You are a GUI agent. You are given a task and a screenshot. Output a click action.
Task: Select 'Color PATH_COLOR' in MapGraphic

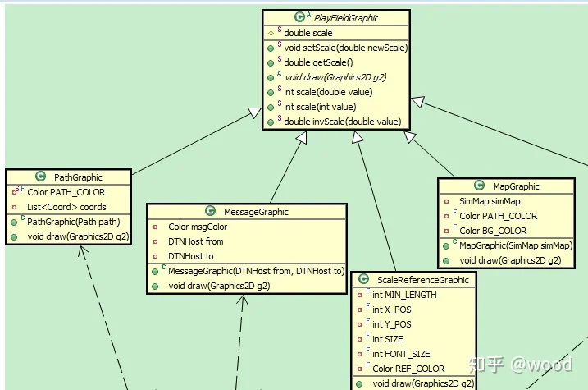[499, 216]
